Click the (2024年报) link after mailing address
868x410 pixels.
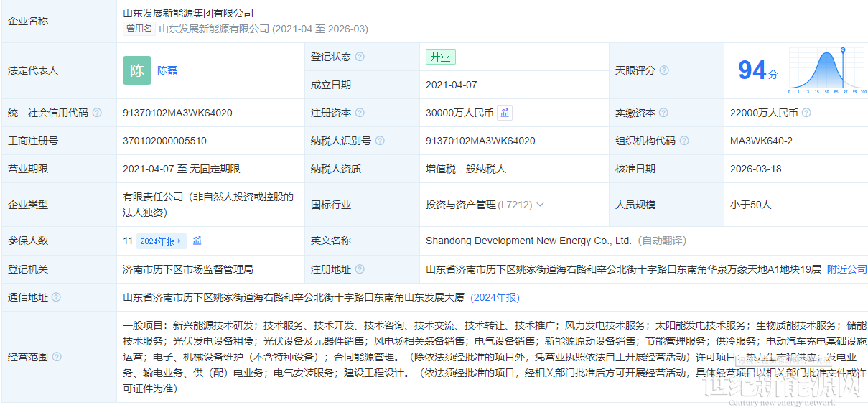[x=495, y=297]
